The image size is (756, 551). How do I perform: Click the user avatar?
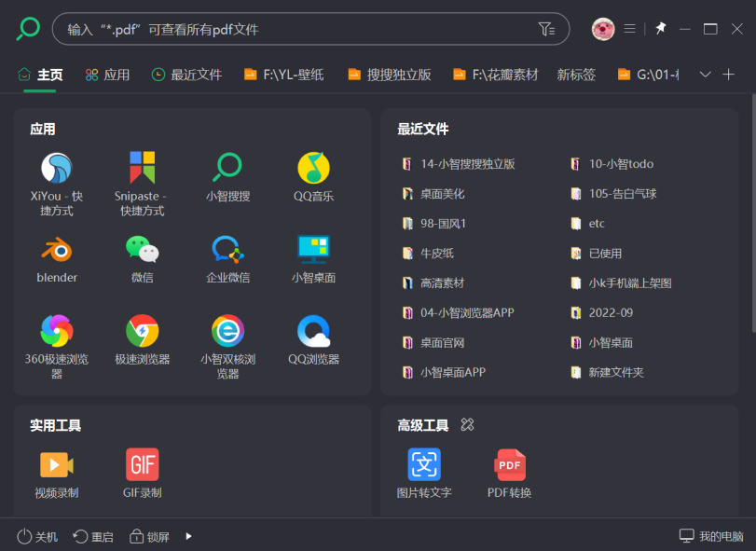pyautogui.click(x=603, y=29)
